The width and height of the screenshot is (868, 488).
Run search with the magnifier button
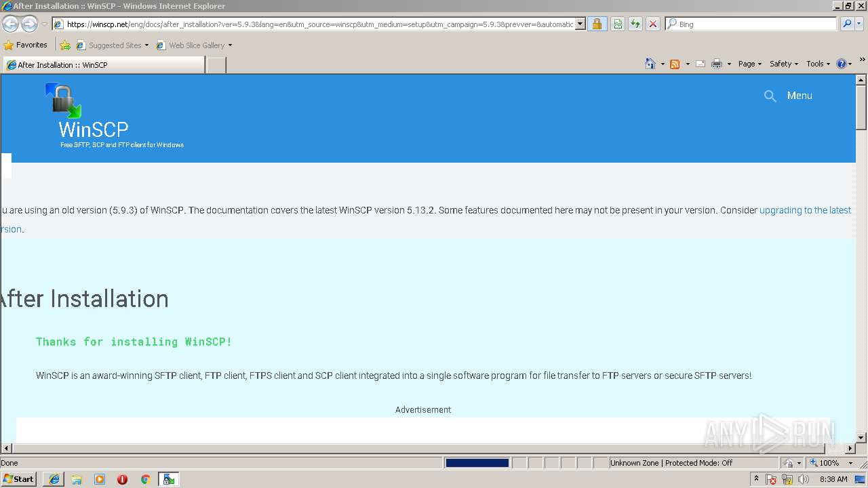[x=847, y=24]
